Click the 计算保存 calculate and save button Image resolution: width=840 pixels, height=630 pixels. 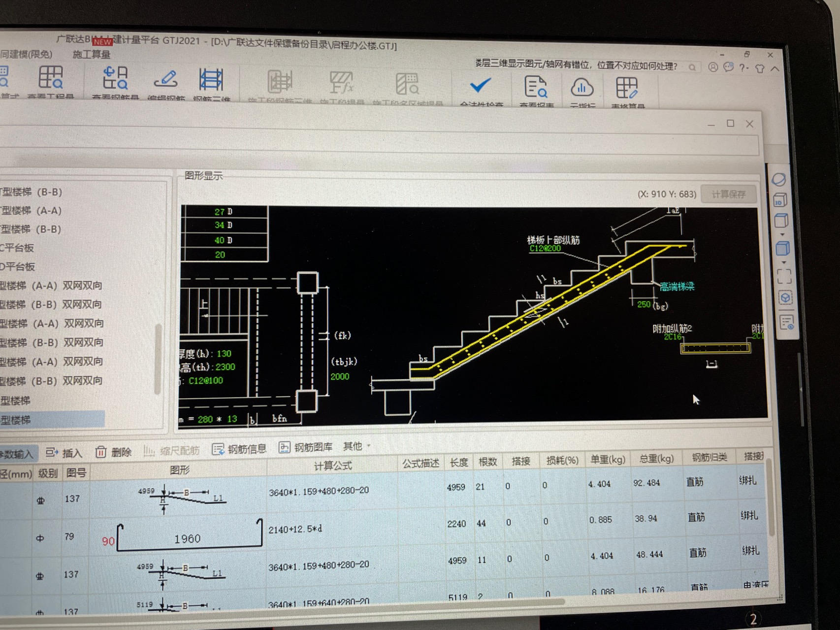[x=728, y=194]
